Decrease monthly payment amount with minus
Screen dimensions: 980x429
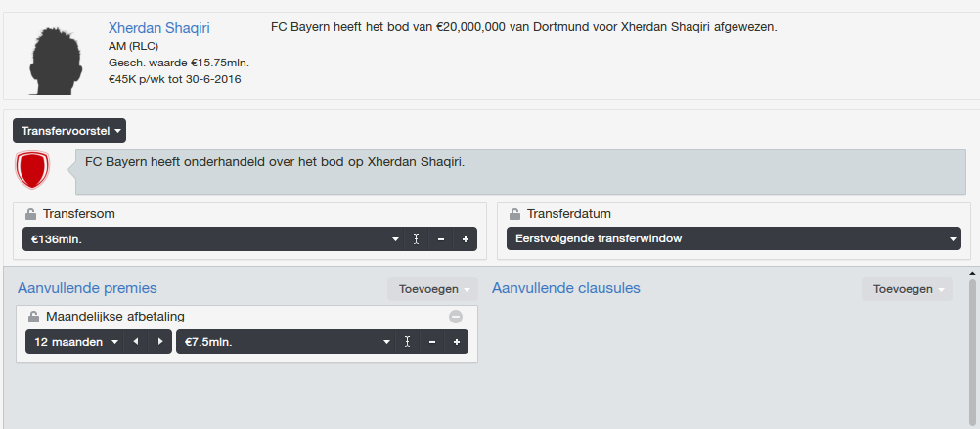[x=432, y=342]
